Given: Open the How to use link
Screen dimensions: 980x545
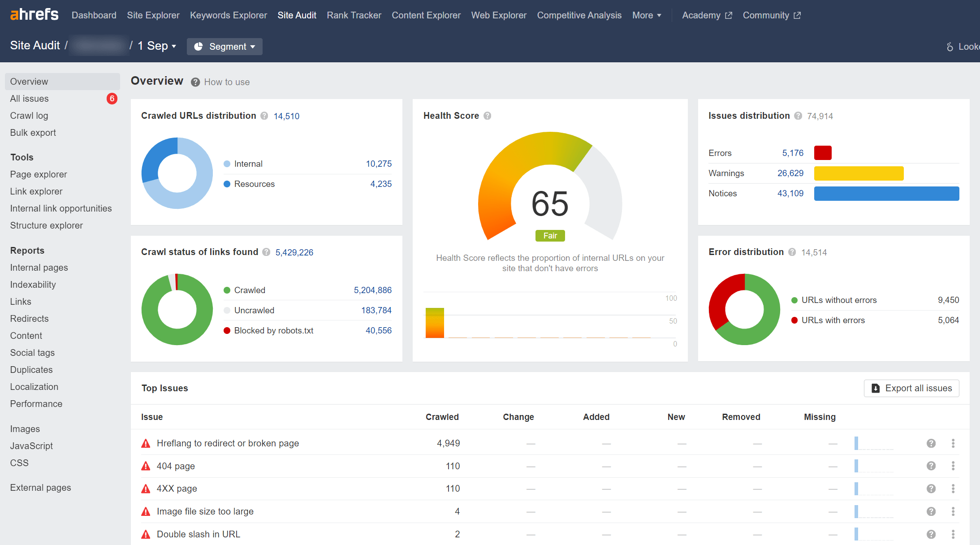Looking at the screenshot, I should click(227, 82).
